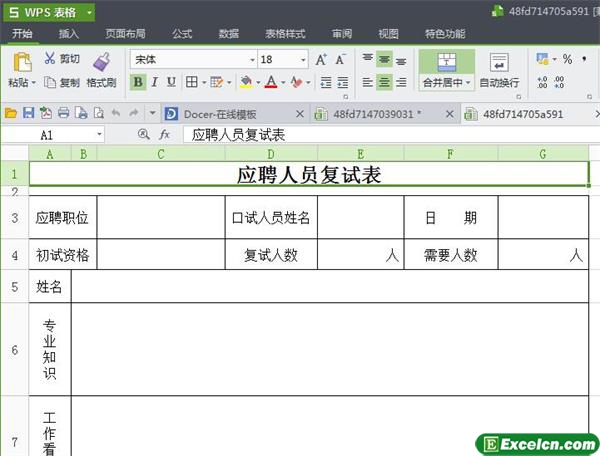
Task: Open borders dropdown arrow
Action: [204, 82]
